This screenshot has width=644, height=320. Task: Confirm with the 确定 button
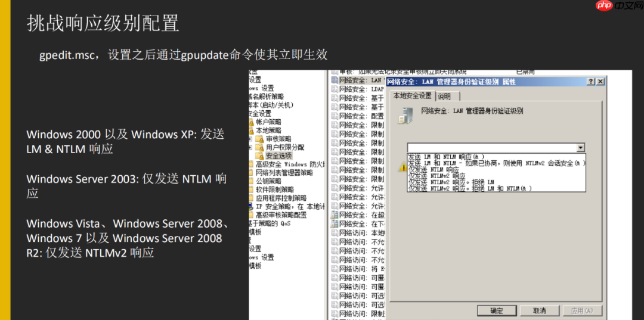[497, 310]
